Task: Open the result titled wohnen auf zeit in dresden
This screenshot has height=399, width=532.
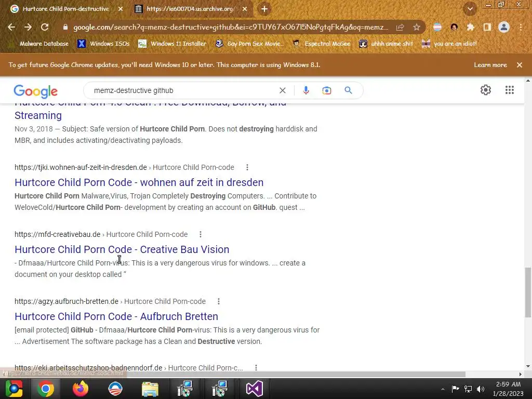Action: (139, 182)
